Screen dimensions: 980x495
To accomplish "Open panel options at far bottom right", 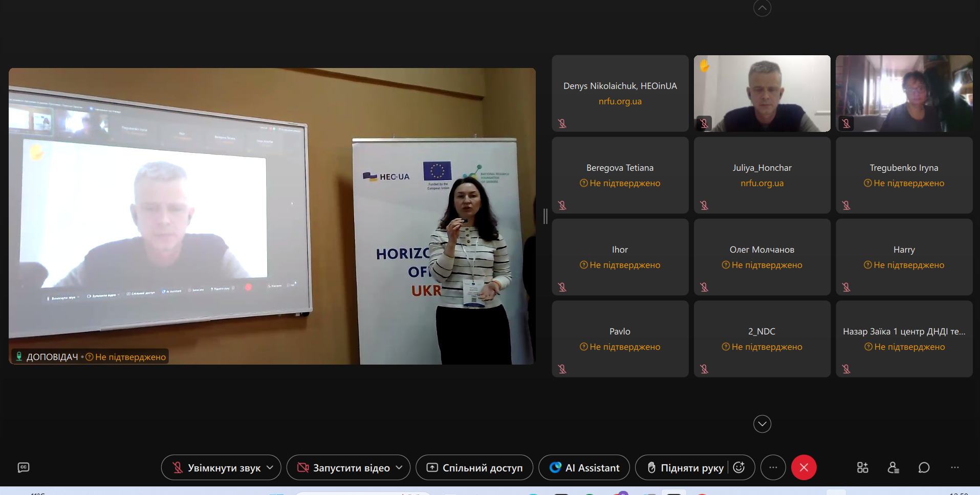I will point(954,467).
